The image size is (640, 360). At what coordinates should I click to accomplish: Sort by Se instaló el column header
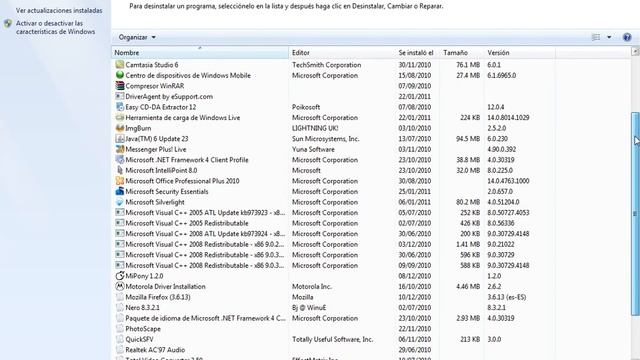coord(416,53)
